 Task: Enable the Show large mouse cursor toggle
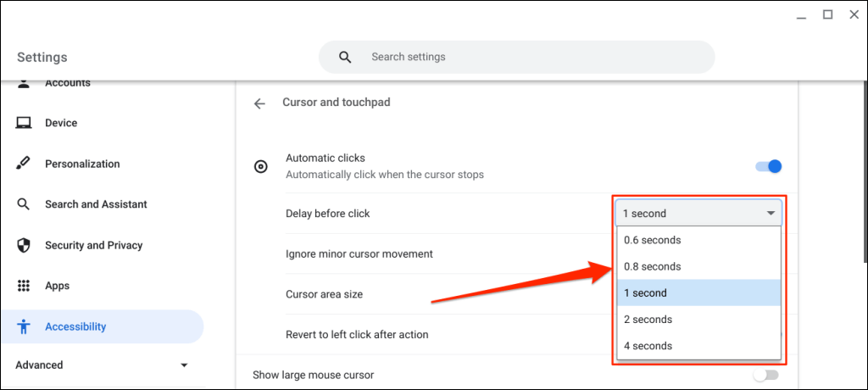(x=765, y=375)
